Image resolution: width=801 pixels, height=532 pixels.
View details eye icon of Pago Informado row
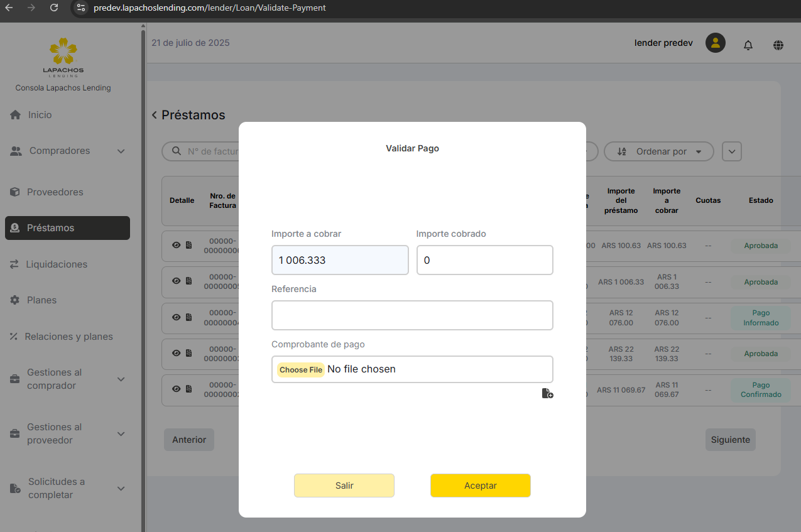tap(177, 317)
